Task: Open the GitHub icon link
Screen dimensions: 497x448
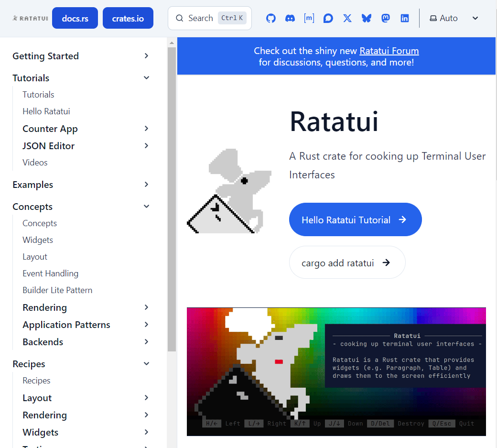Action: [x=271, y=18]
